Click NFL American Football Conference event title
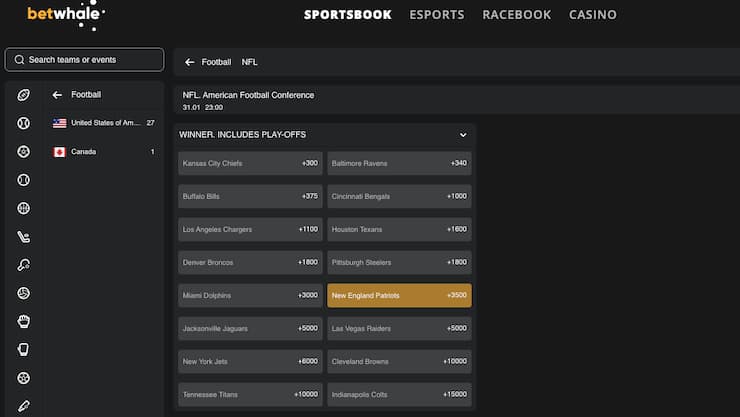The width and height of the screenshot is (740, 417). click(x=248, y=95)
